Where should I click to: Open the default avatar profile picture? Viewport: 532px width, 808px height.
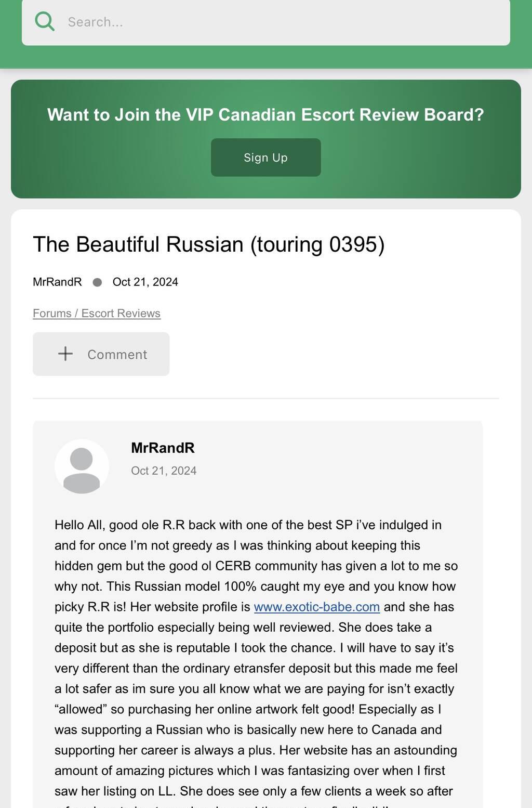pos(82,466)
